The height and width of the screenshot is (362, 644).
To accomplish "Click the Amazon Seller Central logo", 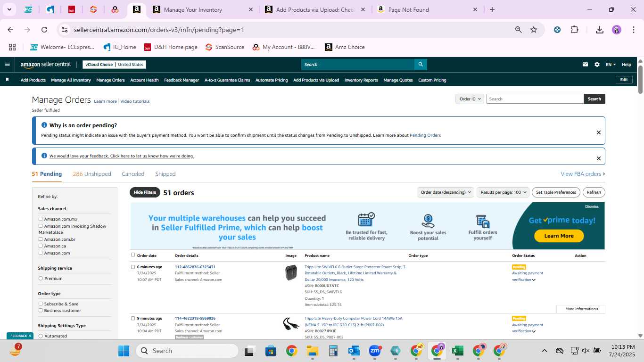I will (46, 65).
